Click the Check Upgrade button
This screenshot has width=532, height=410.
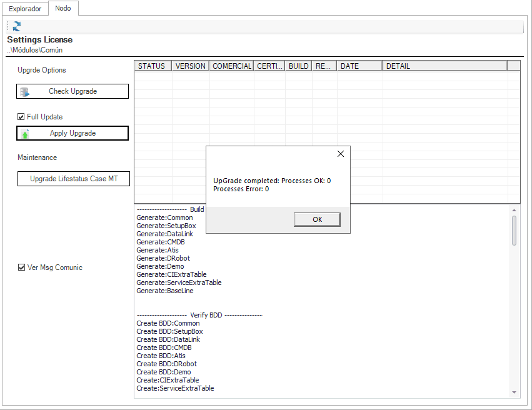coord(73,91)
